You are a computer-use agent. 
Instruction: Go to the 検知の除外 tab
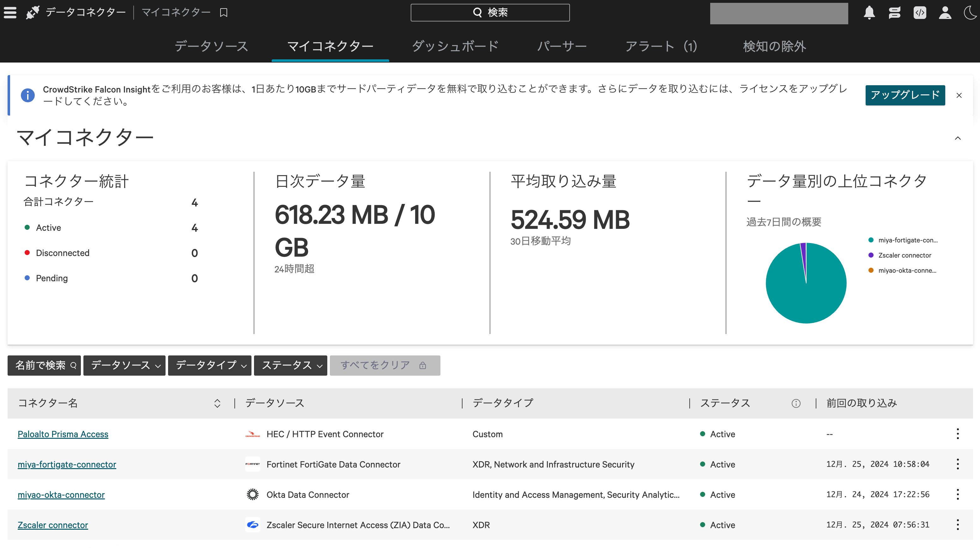tap(775, 46)
